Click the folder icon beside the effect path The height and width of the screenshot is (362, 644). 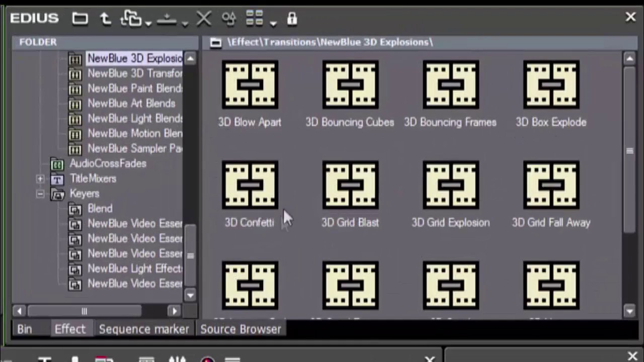[215, 43]
